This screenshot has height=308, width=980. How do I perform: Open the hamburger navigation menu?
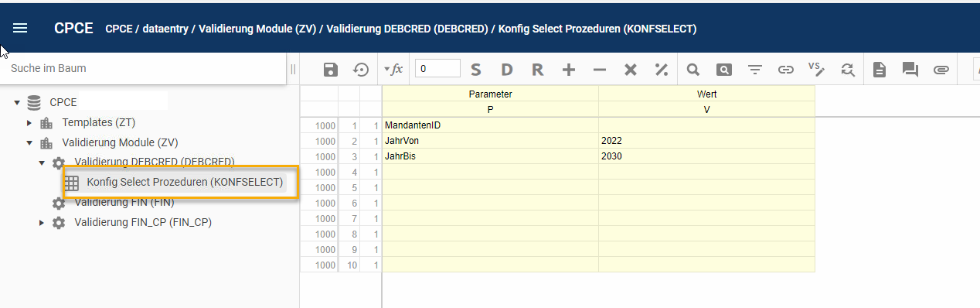click(20, 28)
